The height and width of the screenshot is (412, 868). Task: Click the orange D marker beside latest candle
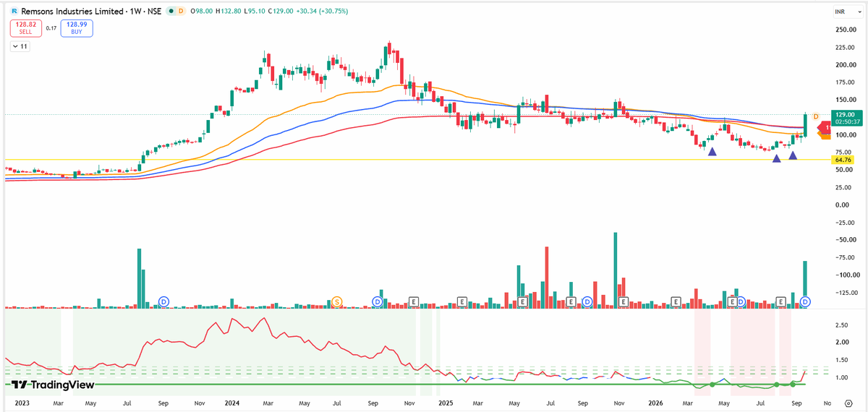tap(816, 116)
